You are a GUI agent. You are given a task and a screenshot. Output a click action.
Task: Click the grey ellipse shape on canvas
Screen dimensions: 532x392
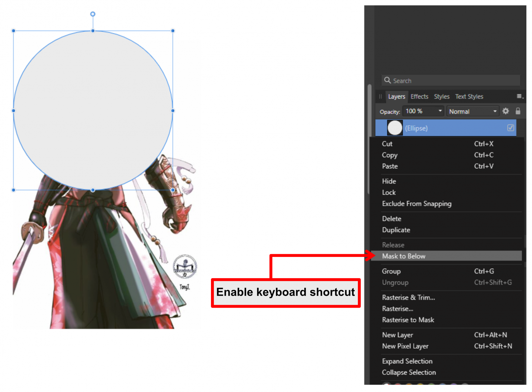click(93, 110)
